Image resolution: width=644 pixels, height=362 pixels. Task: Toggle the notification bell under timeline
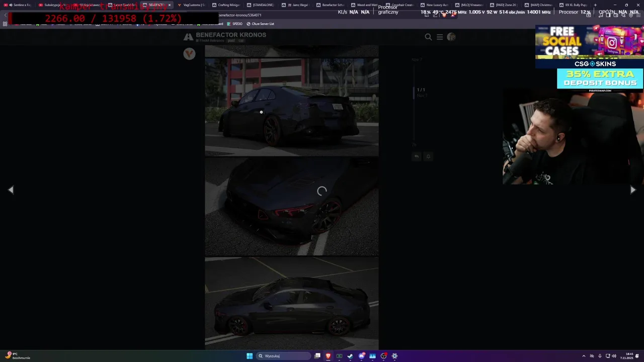point(428,156)
